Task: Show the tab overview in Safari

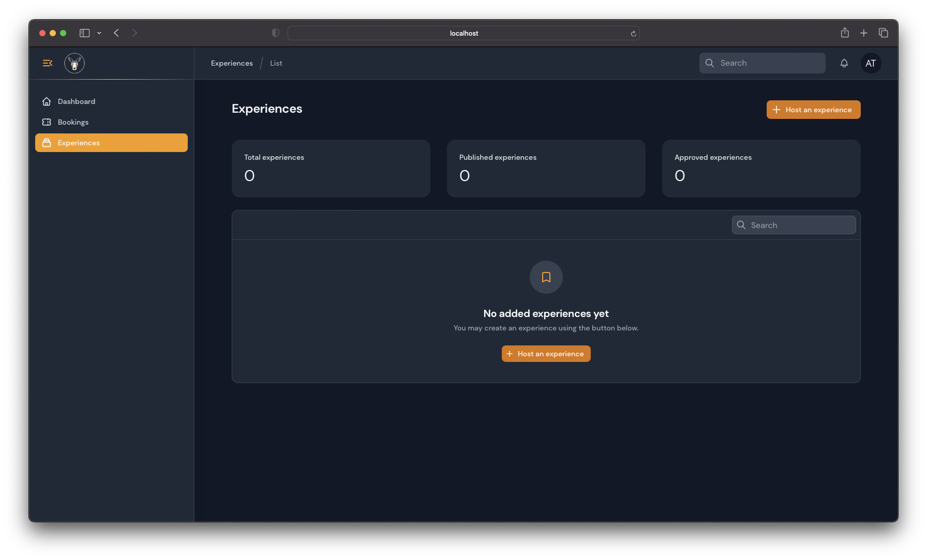Action: [x=884, y=33]
